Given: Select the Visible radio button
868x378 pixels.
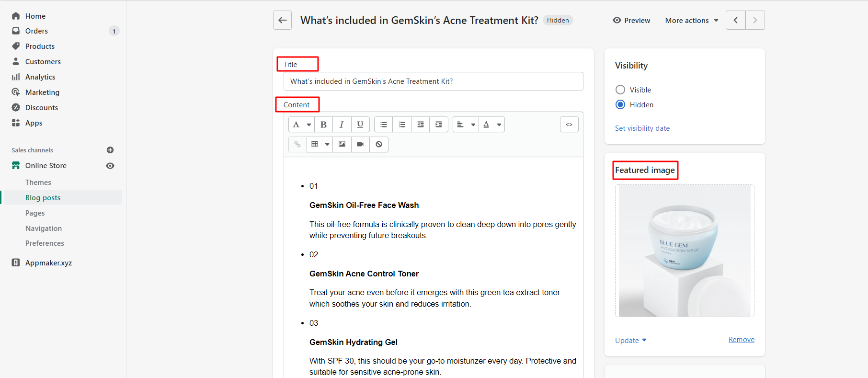Looking at the screenshot, I should [x=620, y=90].
